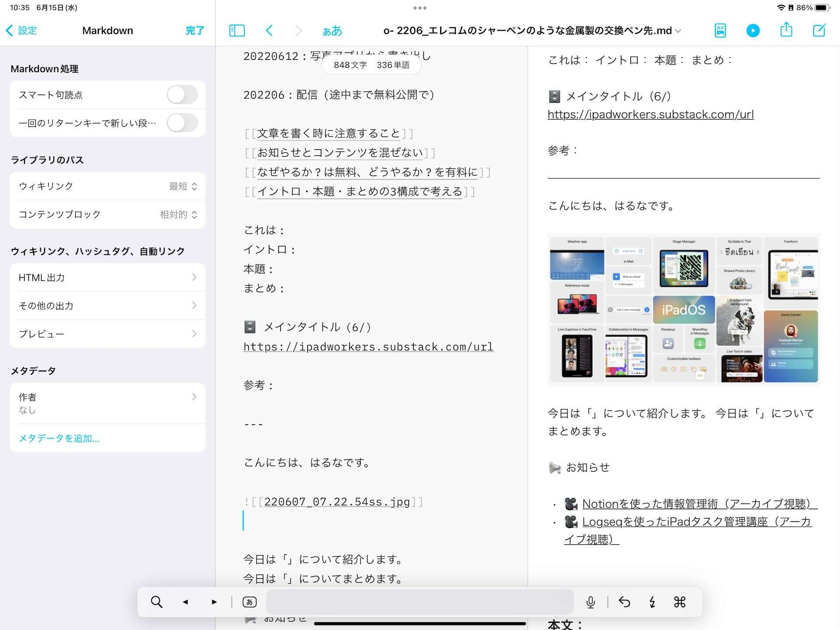Undo last edit with the undo arrow icon

tap(625, 602)
